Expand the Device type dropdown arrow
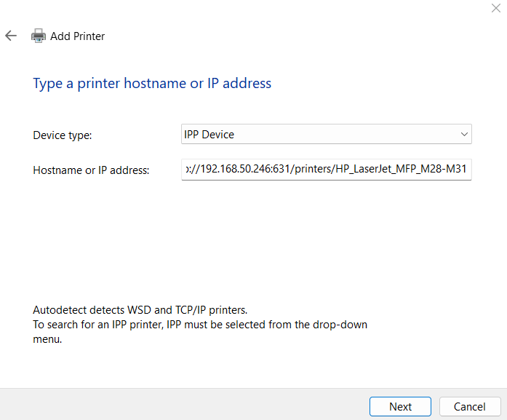Image resolution: width=507 pixels, height=420 pixels. (464, 135)
